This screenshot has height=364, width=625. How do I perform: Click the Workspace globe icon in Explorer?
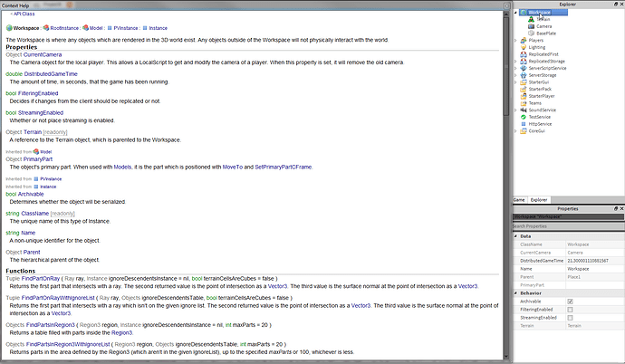(x=524, y=13)
